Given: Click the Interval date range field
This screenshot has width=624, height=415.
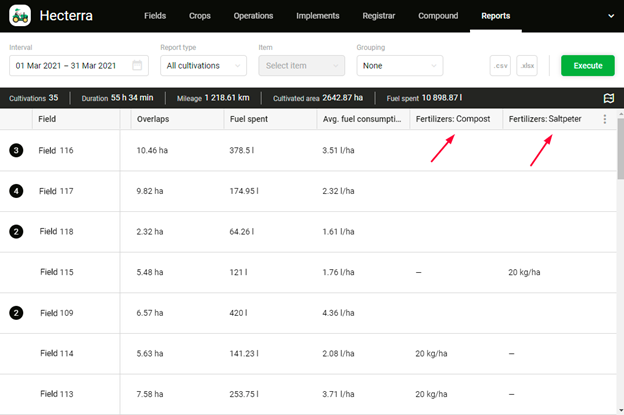Looking at the screenshot, I should [x=70, y=66].
